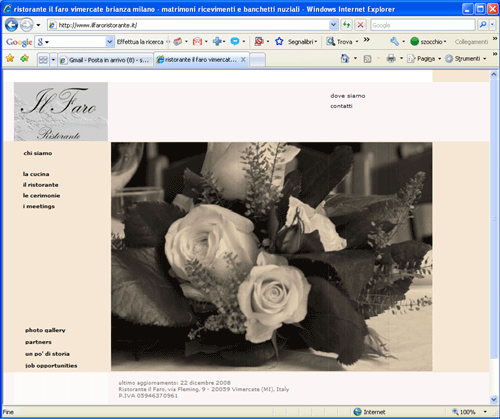Open a new blank tab
This screenshot has width=500, height=419.
pos(257,60)
